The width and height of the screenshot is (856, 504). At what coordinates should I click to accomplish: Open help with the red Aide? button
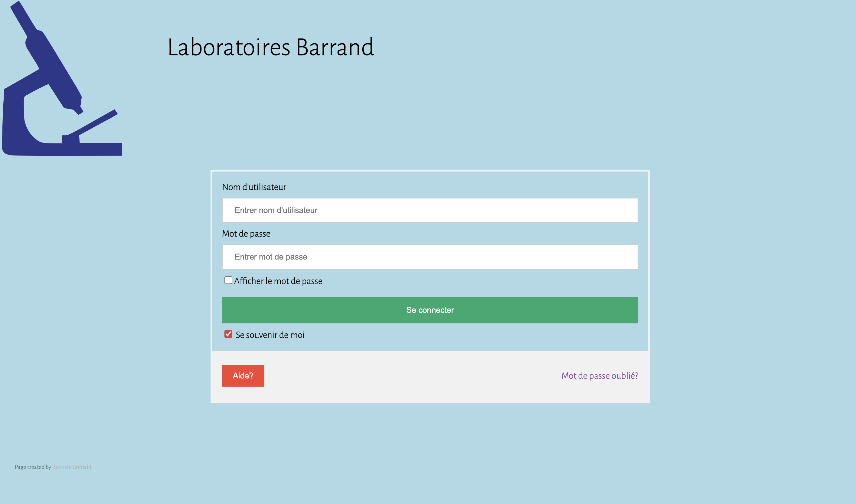click(x=243, y=376)
